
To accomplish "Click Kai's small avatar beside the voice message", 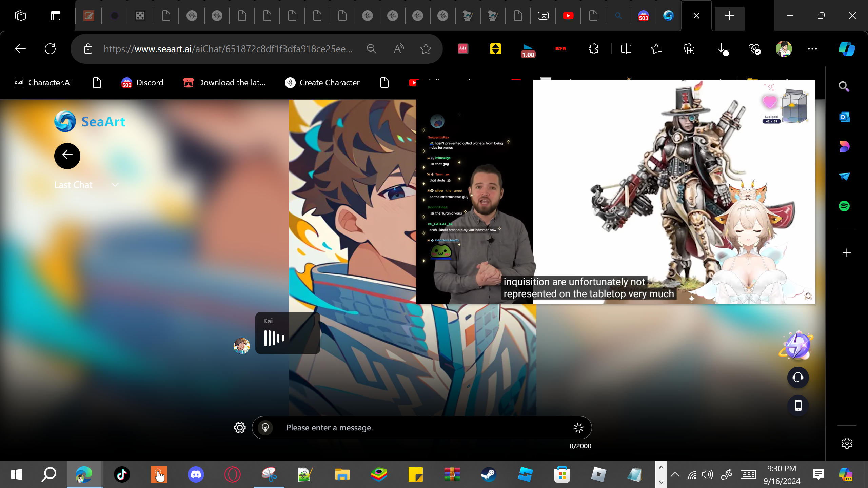I will (x=242, y=346).
